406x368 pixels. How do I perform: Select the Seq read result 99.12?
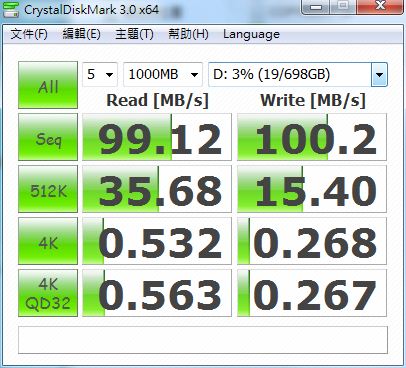pyautogui.click(x=157, y=137)
